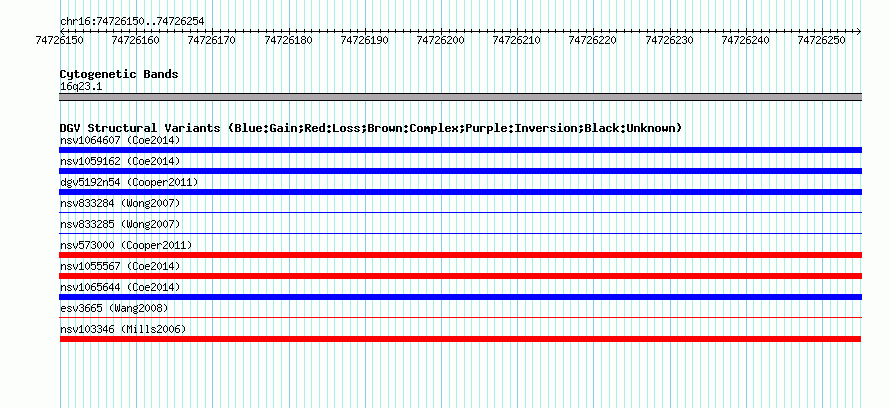Viewport: 890px width, 408px height.
Task: Click ruler position 74726180
Action: click(x=288, y=40)
